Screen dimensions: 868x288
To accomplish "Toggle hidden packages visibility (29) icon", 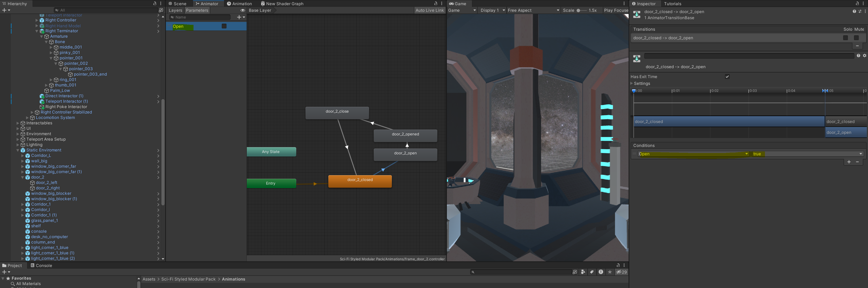I will click(x=621, y=272).
